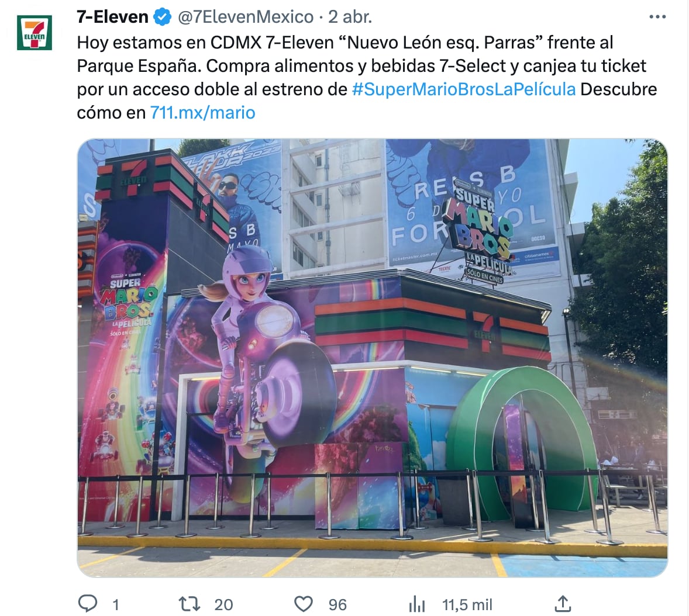Click the like count 96

click(337, 604)
